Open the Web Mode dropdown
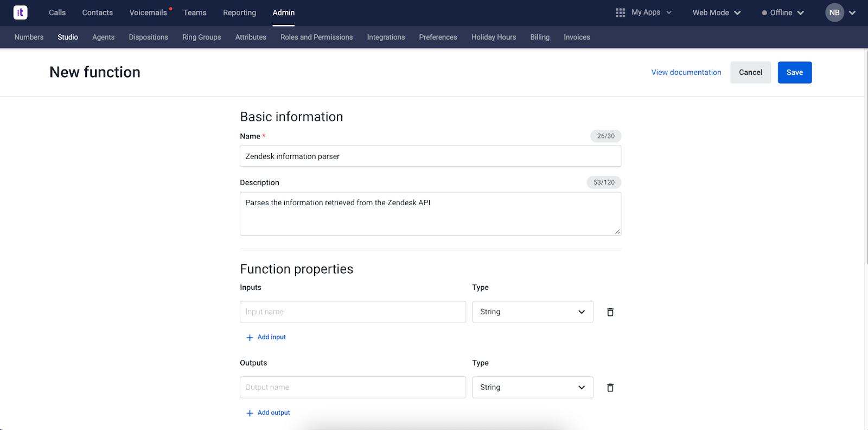 [716, 12]
